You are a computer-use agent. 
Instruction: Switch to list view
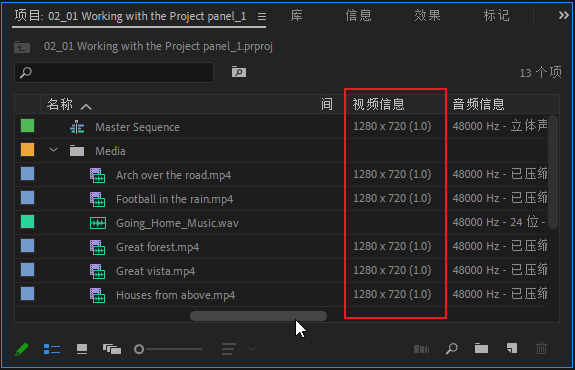[x=52, y=349]
